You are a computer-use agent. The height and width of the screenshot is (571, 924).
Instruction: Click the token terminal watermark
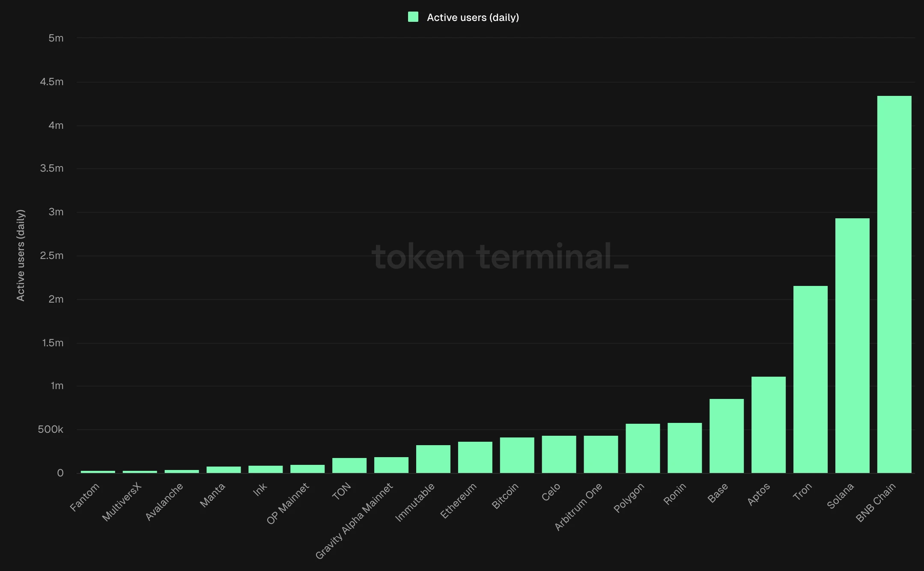pyautogui.click(x=500, y=257)
